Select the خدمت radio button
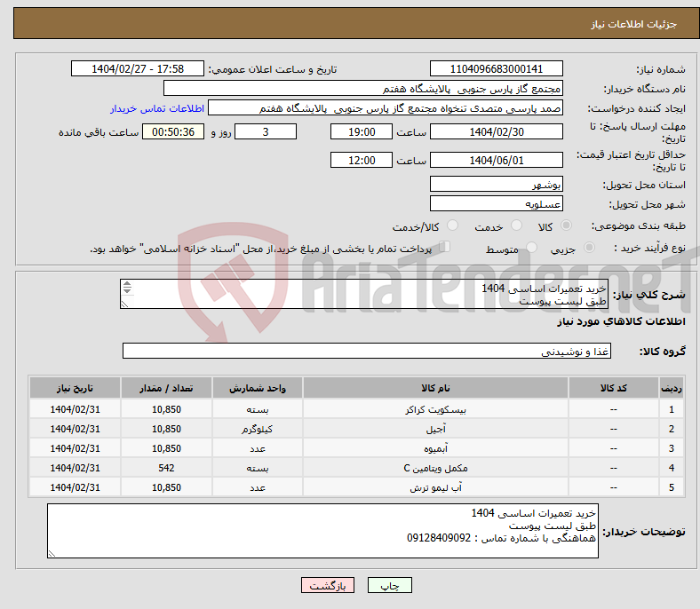Viewport: 700px width, 609px height. coord(516,225)
